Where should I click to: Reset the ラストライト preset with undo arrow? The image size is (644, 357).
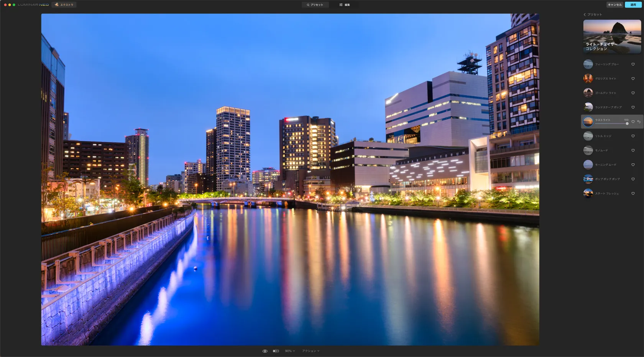click(639, 122)
